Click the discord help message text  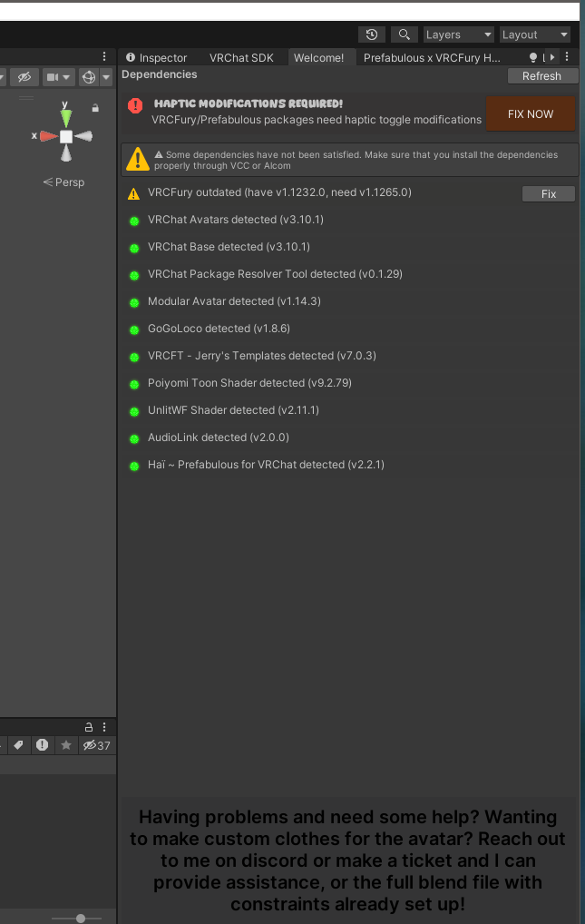347,860
